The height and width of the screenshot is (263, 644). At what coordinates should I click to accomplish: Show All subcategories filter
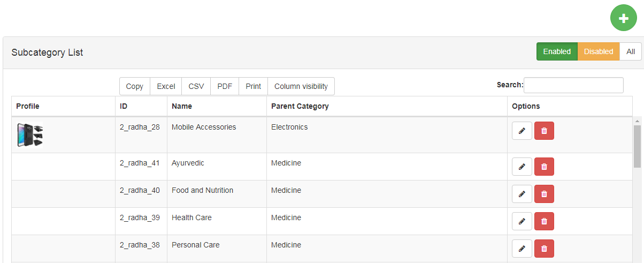tap(631, 51)
